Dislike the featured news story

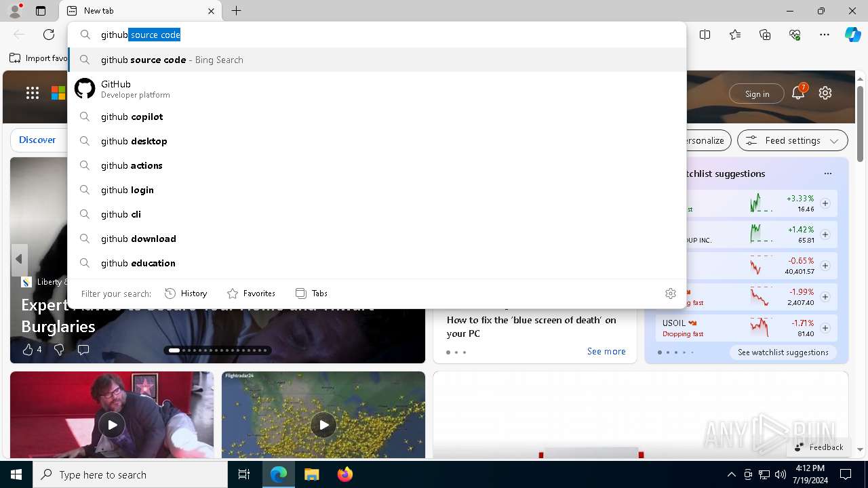[x=59, y=350]
